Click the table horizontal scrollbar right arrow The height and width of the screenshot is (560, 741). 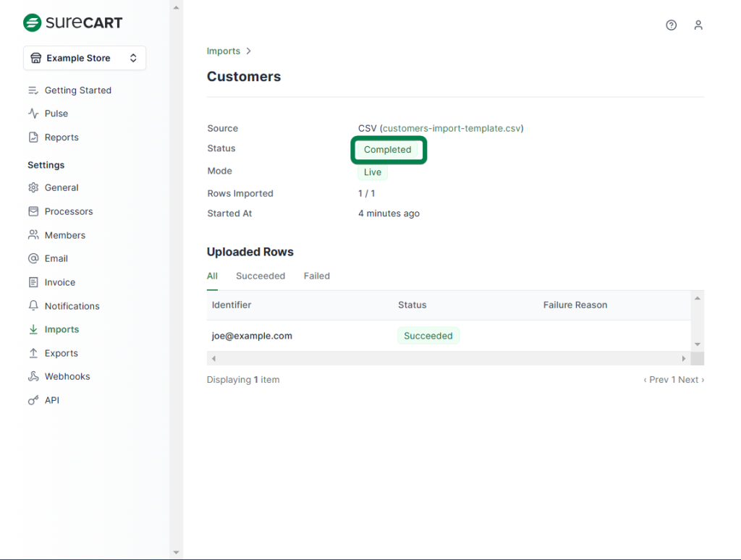pyautogui.click(x=684, y=359)
